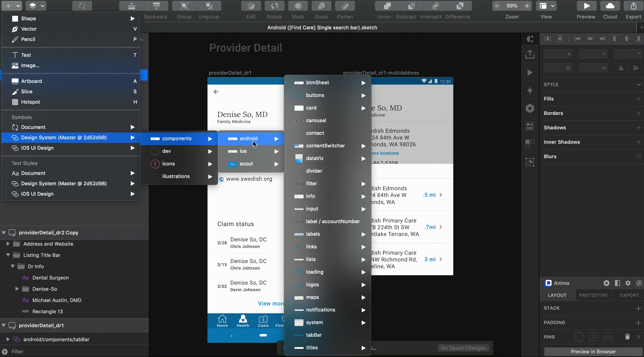Click the Export toolbar icon

tap(633, 6)
